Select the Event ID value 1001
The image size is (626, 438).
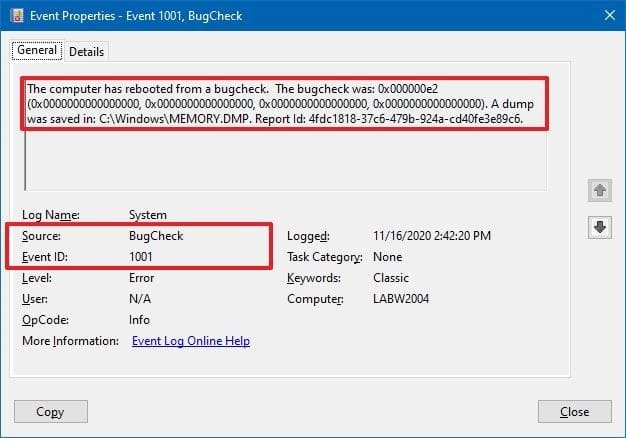coord(142,257)
